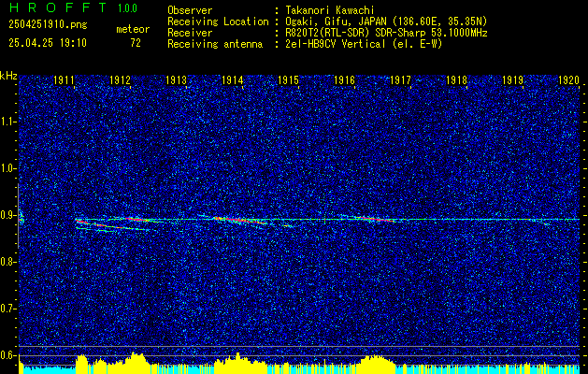Click the 1.1 kHz frequency label
Image resolution: width=588 pixels, height=374 pixels.
[x=8, y=122]
